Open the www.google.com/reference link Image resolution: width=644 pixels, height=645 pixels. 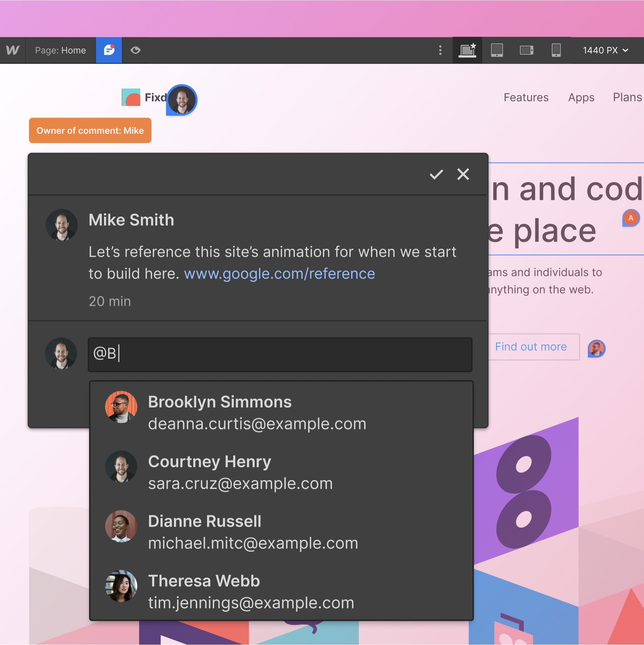coord(279,274)
